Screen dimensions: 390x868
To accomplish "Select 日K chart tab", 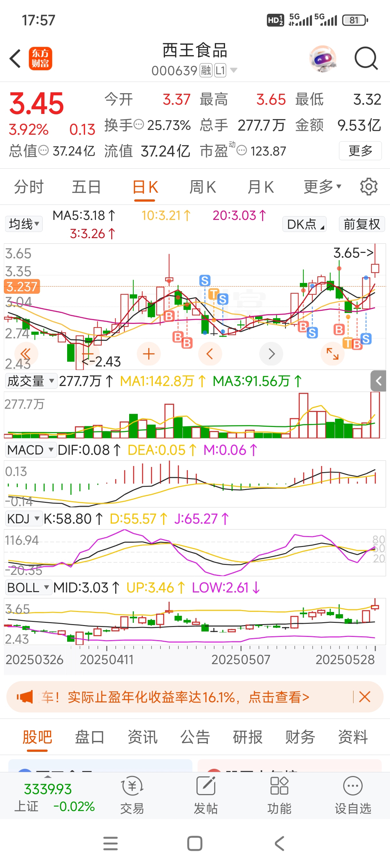I will (145, 187).
